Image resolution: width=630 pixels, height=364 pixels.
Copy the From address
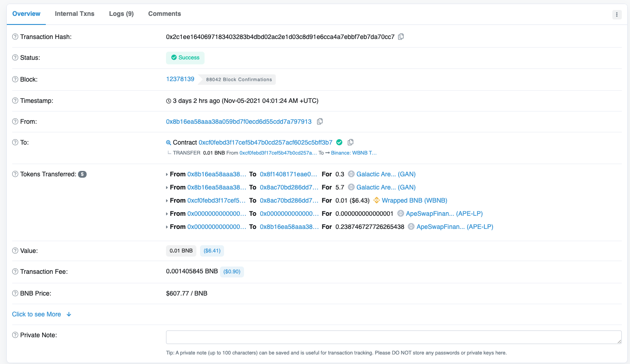[320, 121]
